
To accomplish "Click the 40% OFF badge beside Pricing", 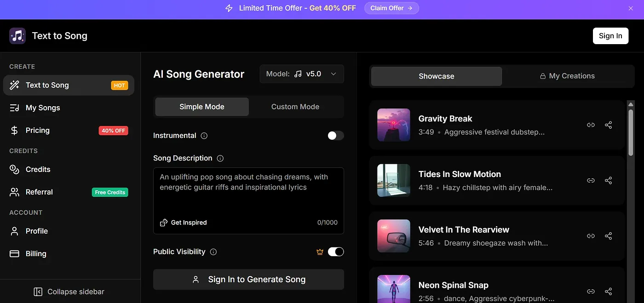I will pos(114,131).
